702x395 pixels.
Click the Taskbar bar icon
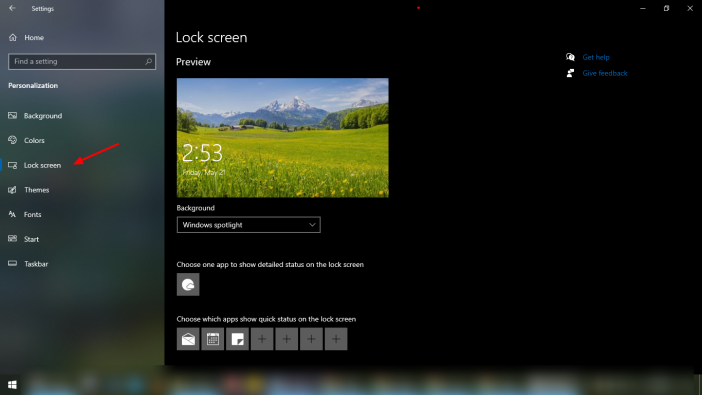click(13, 263)
